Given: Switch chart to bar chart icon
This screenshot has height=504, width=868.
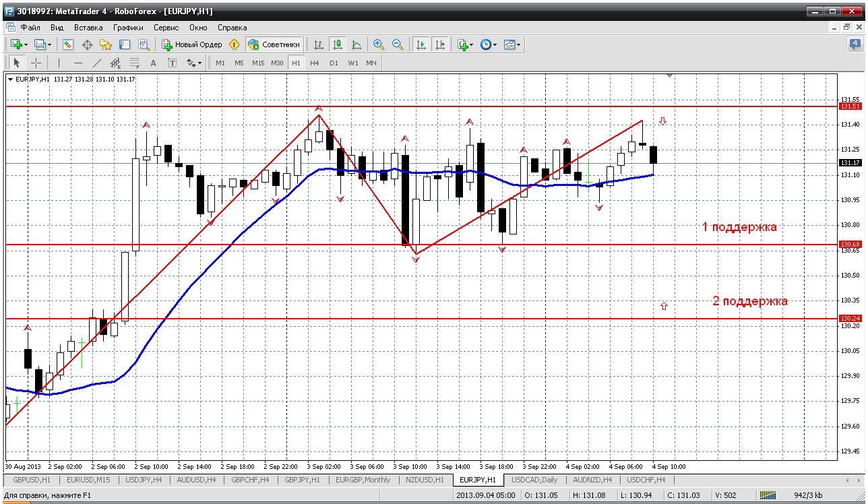Looking at the screenshot, I should click(319, 44).
